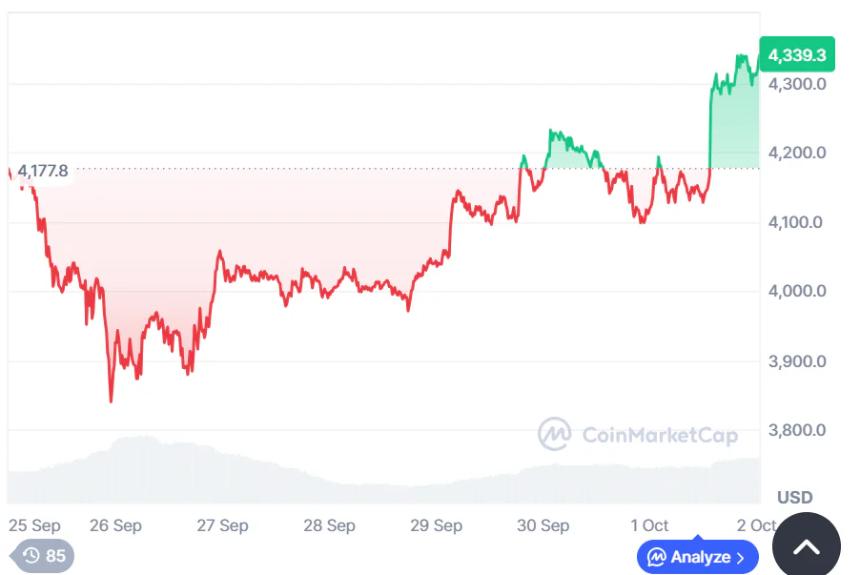Click the USD currency label
This screenshot has width=860, height=575.
tap(795, 497)
